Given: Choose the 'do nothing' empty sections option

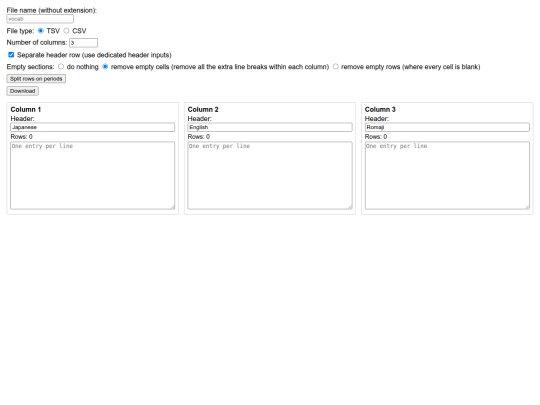Looking at the screenshot, I should pos(61,66).
